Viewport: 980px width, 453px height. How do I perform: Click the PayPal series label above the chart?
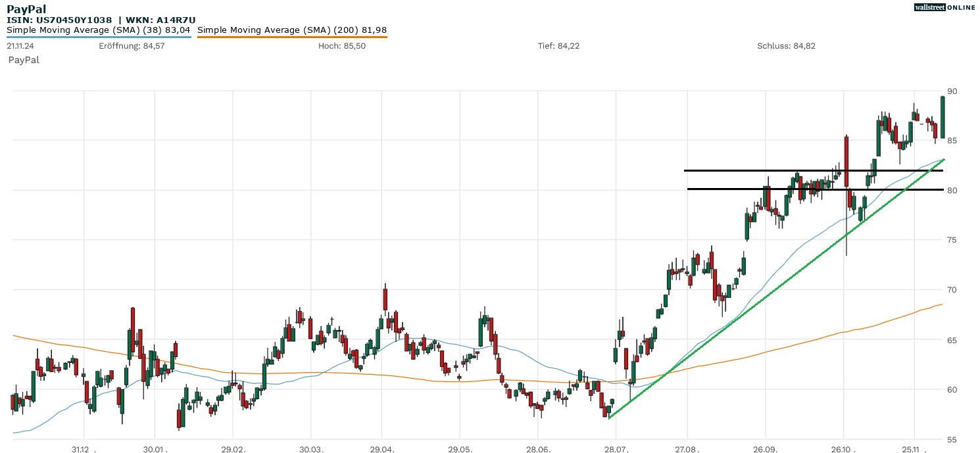[x=24, y=60]
